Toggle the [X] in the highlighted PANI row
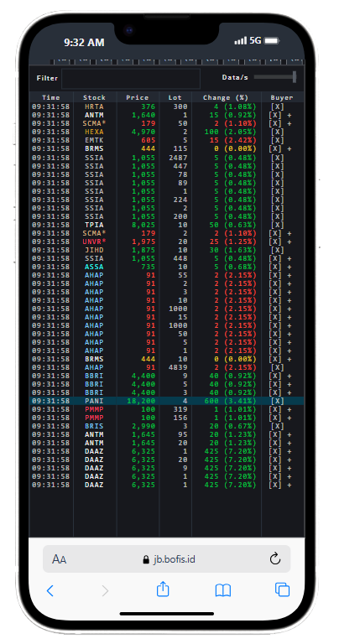Screen dimensions: 339x644 278,401
